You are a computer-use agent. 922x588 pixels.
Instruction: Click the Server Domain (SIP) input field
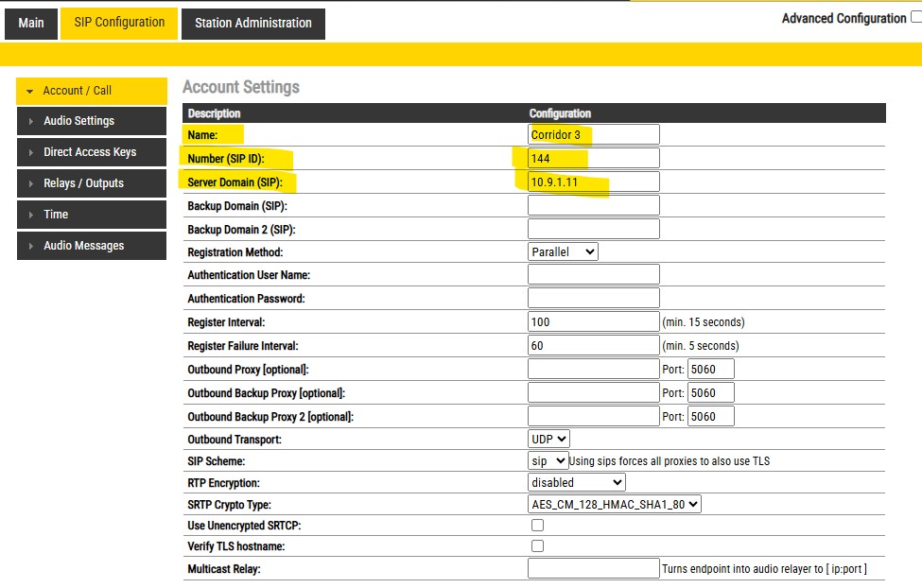[x=593, y=182]
